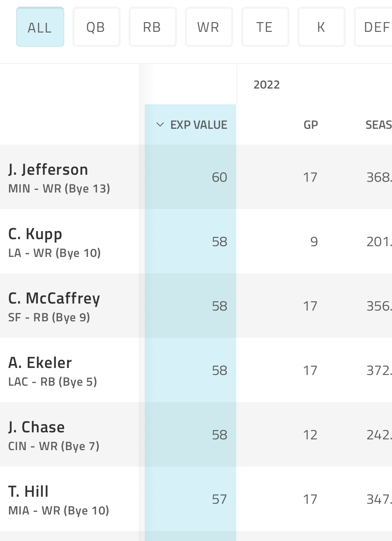Open C. McCaffrey player profile

54,299
